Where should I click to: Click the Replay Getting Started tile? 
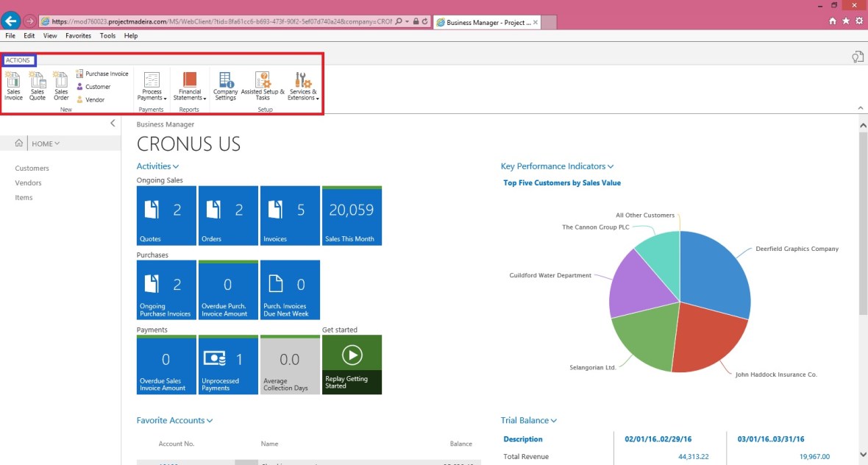pyautogui.click(x=352, y=364)
